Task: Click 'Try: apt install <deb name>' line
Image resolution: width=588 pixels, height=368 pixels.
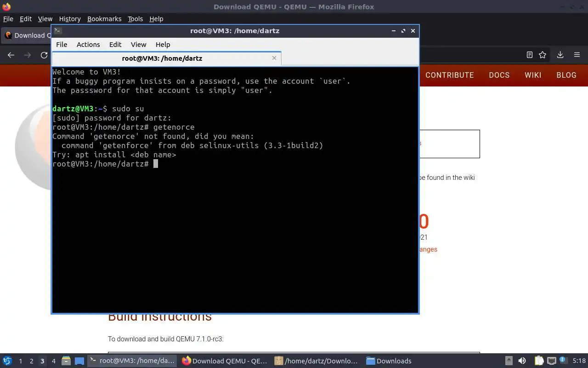Action: click(x=114, y=155)
